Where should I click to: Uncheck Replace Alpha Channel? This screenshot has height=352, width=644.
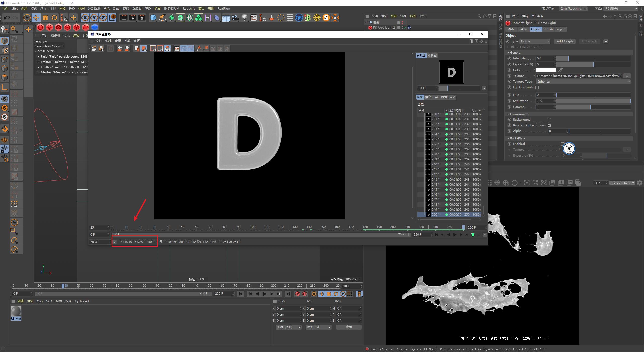[550, 125]
